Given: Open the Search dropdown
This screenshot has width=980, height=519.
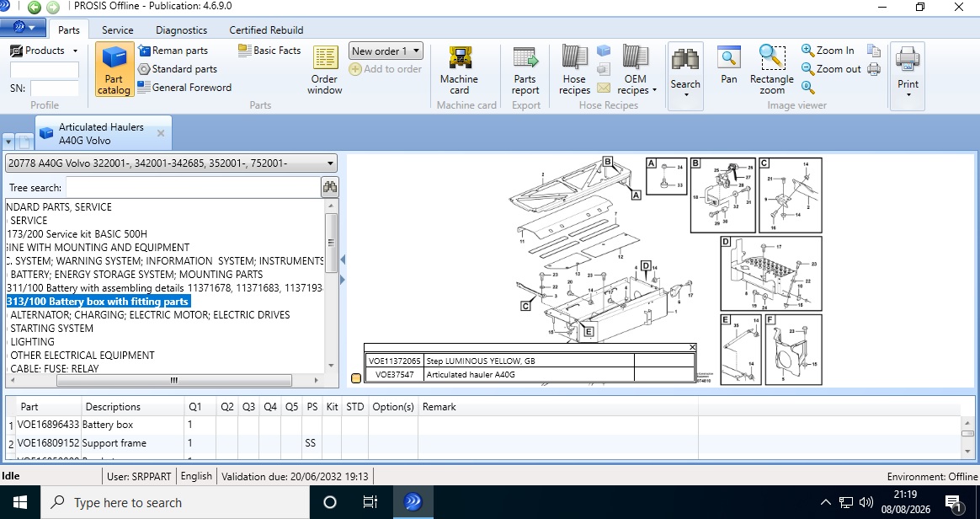Looking at the screenshot, I should 685,76.
